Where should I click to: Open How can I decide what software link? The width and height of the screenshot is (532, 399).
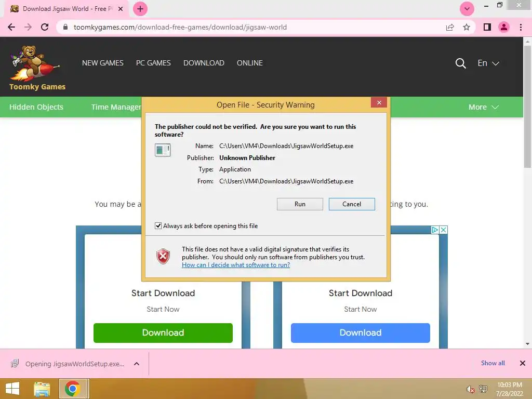coord(236,265)
